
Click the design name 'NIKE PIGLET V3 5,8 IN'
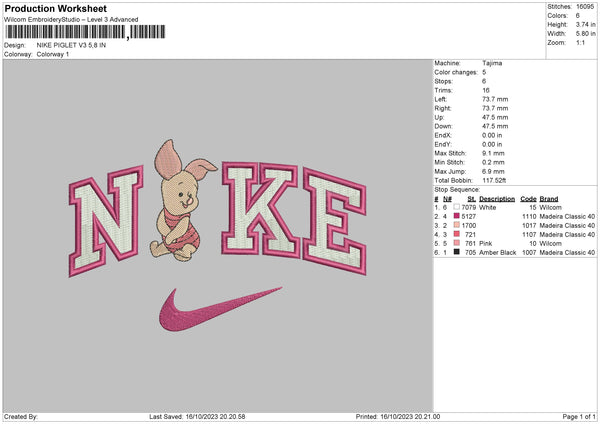pos(71,45)
